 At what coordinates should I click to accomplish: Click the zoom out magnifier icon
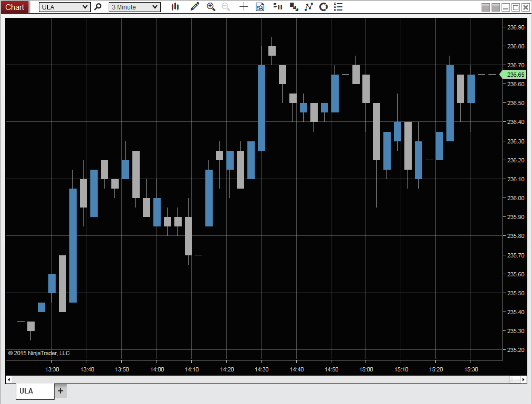point(226,7)
